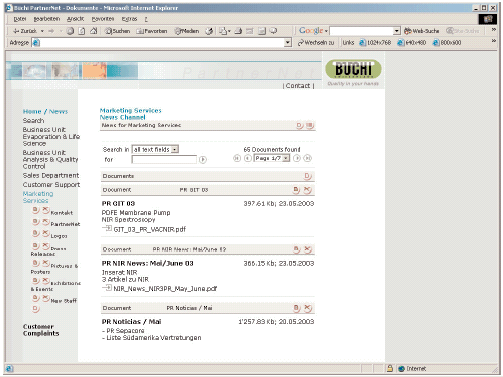
Task: Select Customer Support in sidebar
Action: [51, 185]
